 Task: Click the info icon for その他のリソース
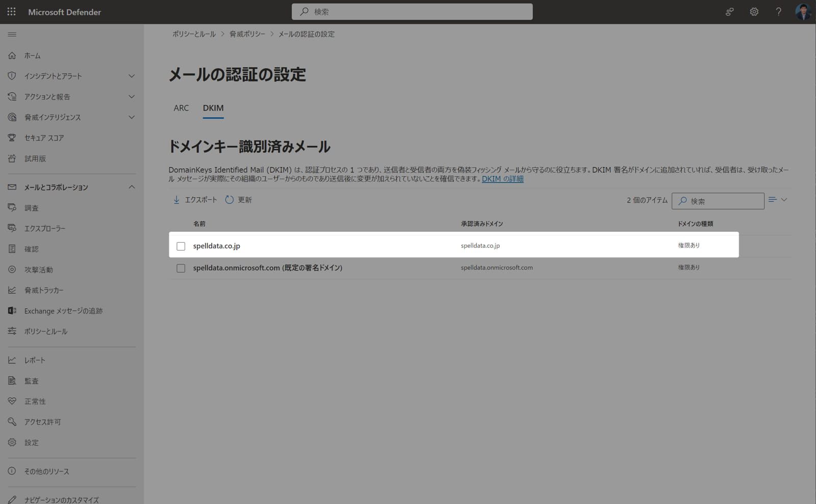[x=12, y=471]
